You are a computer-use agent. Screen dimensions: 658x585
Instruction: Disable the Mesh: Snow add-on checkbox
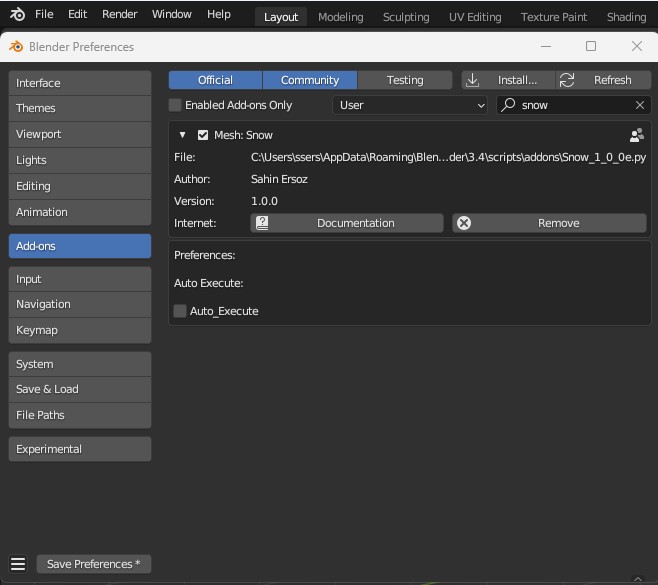pyautogui.click(x=203, y=135)
